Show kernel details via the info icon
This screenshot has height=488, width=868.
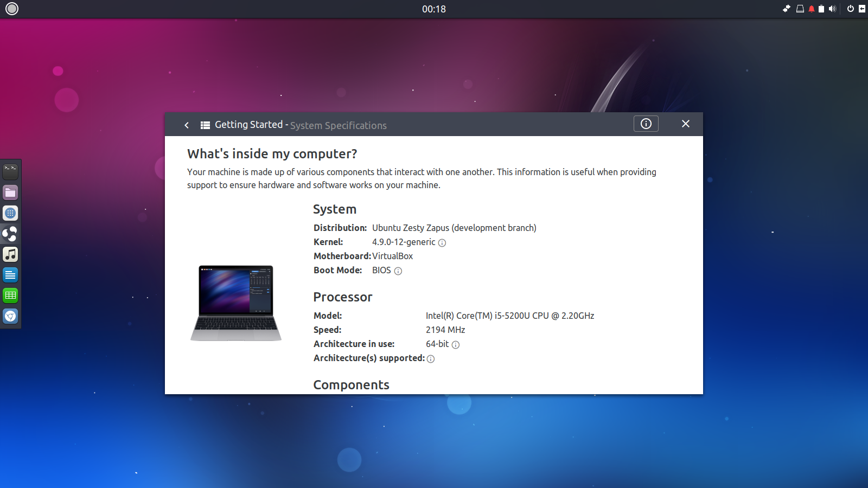pyautogui.click(x=442, y=243)
